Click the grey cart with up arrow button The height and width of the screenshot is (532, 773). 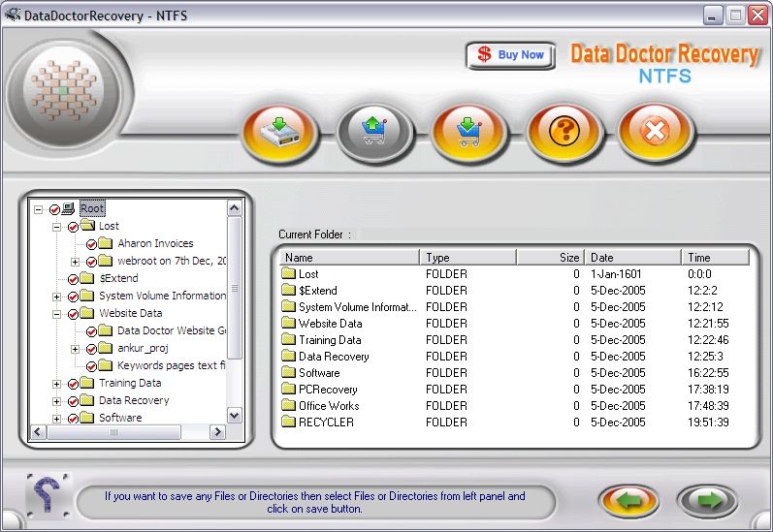click(x=375, y=133)
